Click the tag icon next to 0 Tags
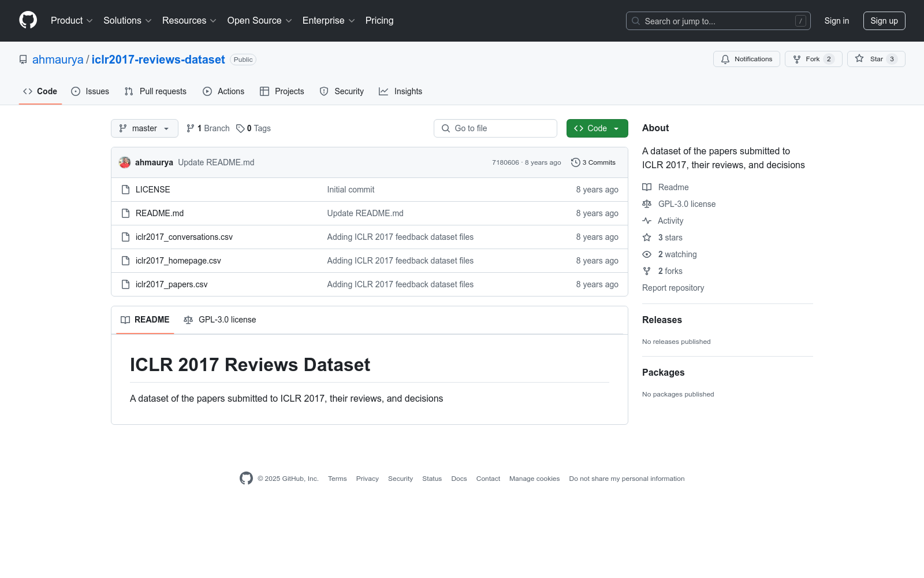 coord(240,128)
